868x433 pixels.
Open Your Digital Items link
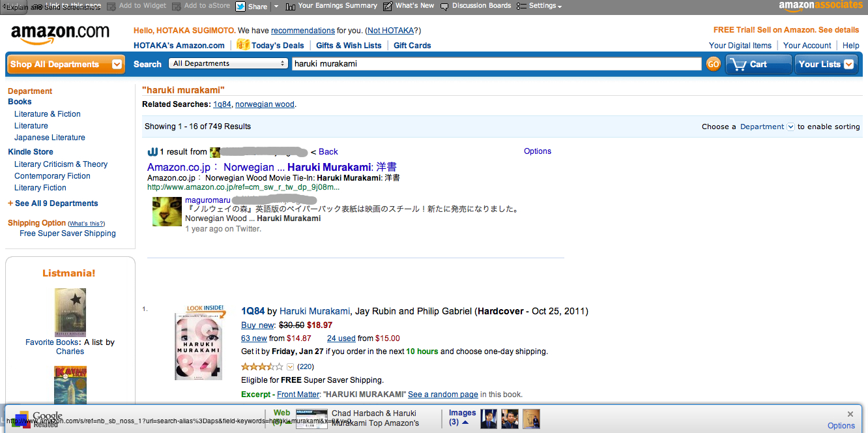[x=740, y=46]
